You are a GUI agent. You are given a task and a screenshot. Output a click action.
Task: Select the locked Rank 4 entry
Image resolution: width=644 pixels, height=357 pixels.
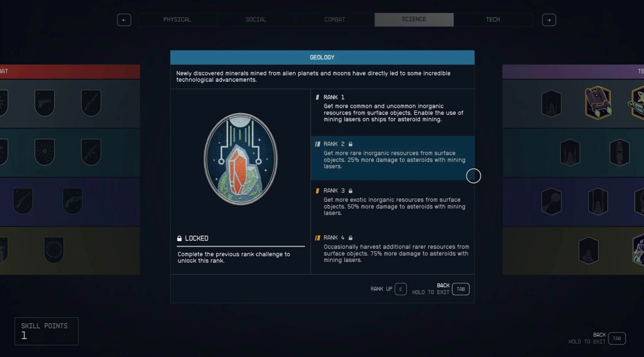pos(392,249)
